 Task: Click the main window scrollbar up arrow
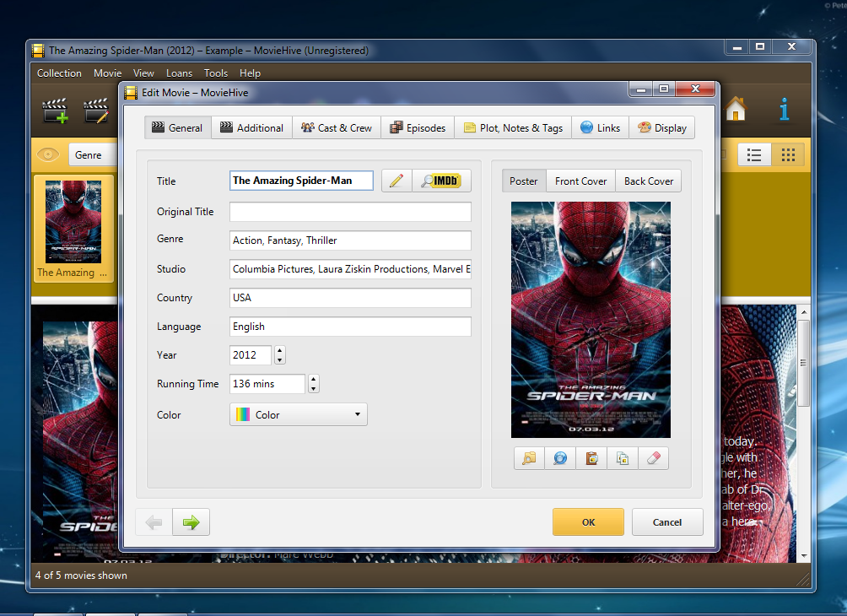pos(804,311)
